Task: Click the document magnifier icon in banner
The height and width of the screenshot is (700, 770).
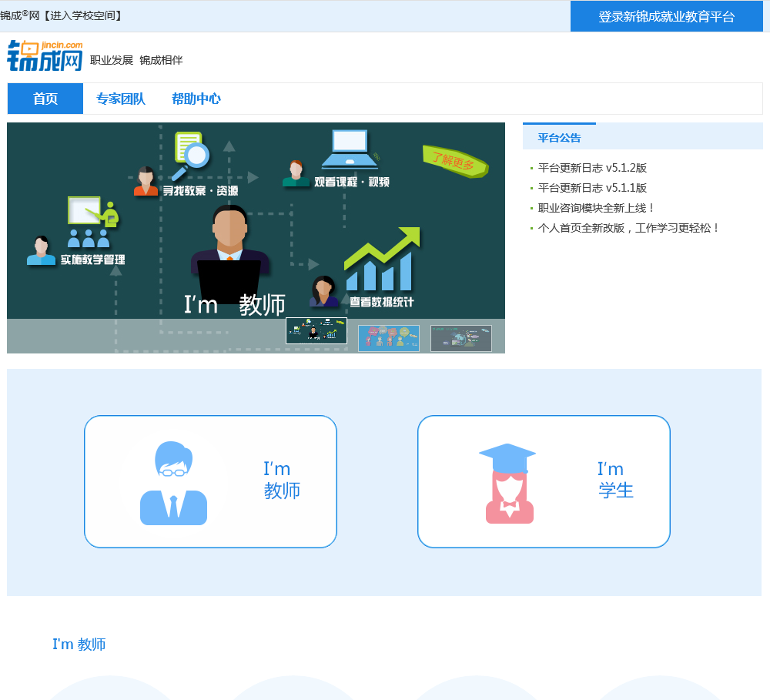Action: tap(190, 156)
